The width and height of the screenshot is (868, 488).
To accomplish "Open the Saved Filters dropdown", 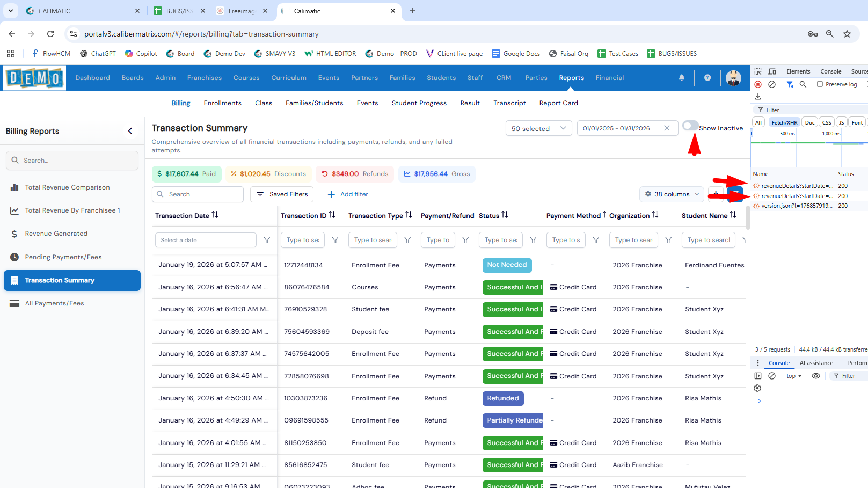I will (282, 194).
